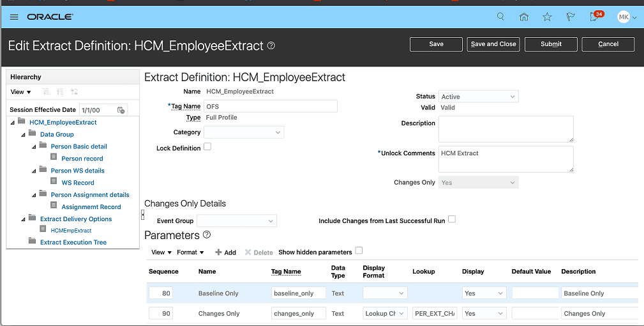
Task: Open Display dropdown for Baseline Only row
Action: (484, 293)
